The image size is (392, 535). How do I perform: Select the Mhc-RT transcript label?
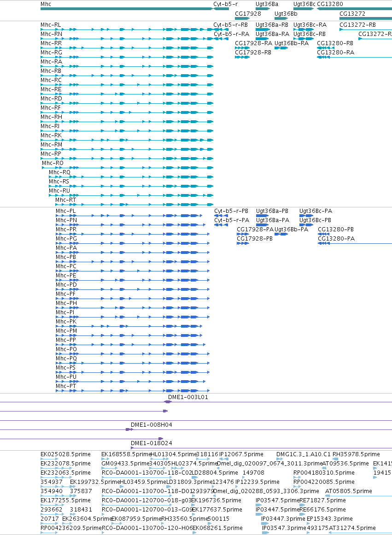(66, 200)
